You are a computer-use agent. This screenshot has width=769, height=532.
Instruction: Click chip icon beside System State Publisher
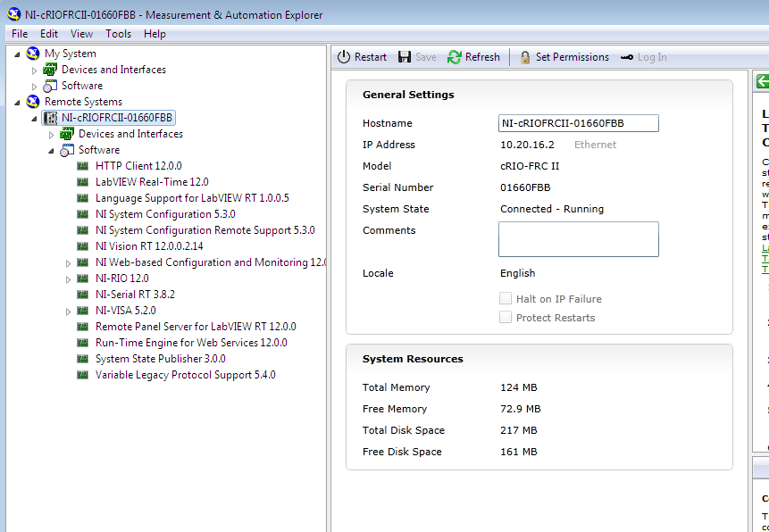click(x=82, y=359)
